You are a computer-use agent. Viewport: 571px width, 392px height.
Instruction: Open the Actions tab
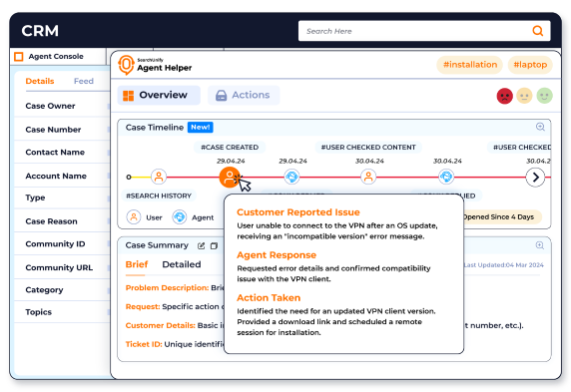click(244, 95)
